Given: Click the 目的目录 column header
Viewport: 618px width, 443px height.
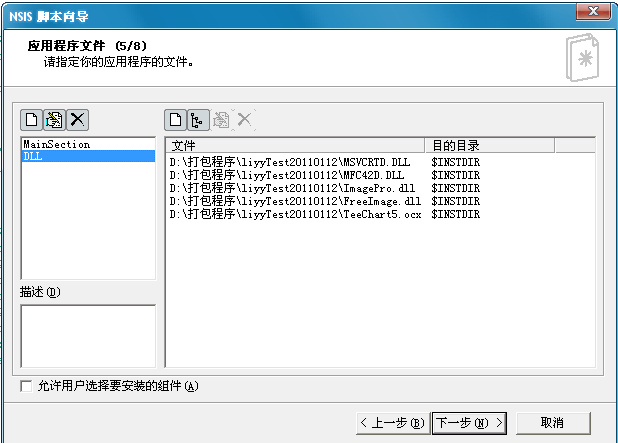Looking at the screenshot, I should pyautogui.click(x=490, y=145).
